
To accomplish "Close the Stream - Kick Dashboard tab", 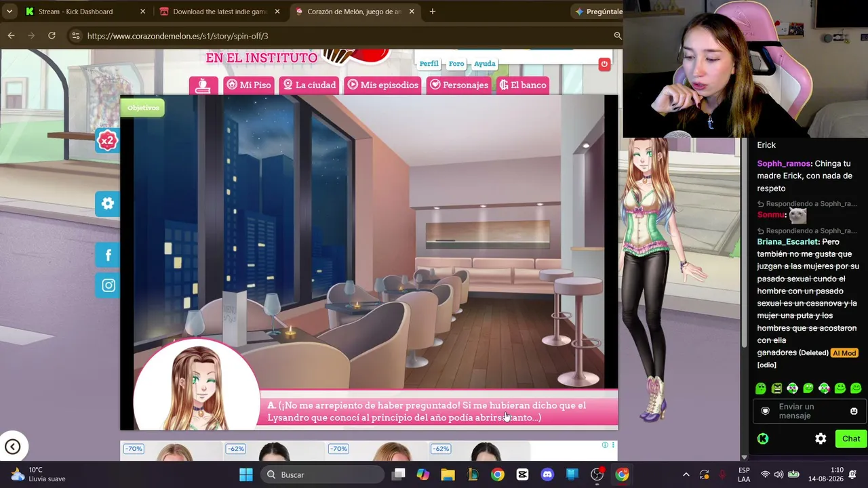I will pyautogui.click(x=142, y=12).
